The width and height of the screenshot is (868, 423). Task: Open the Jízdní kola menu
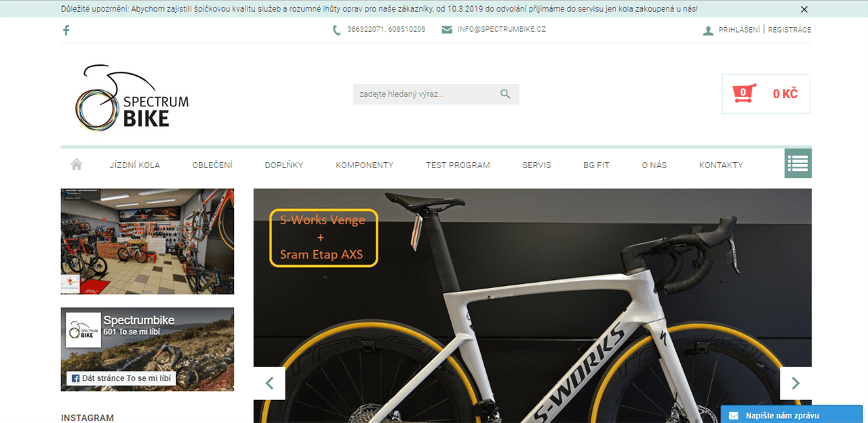click(135, 165)
